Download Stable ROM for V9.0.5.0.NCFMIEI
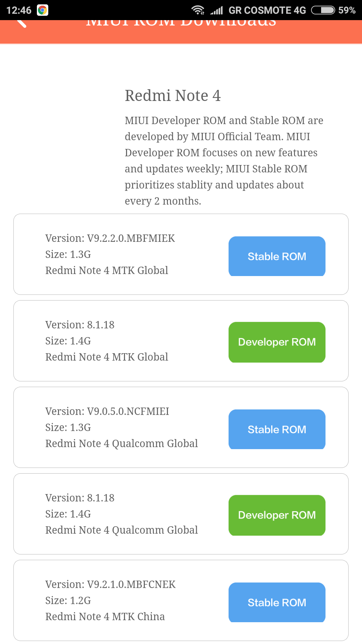362x644 pixels. [277, 429]
